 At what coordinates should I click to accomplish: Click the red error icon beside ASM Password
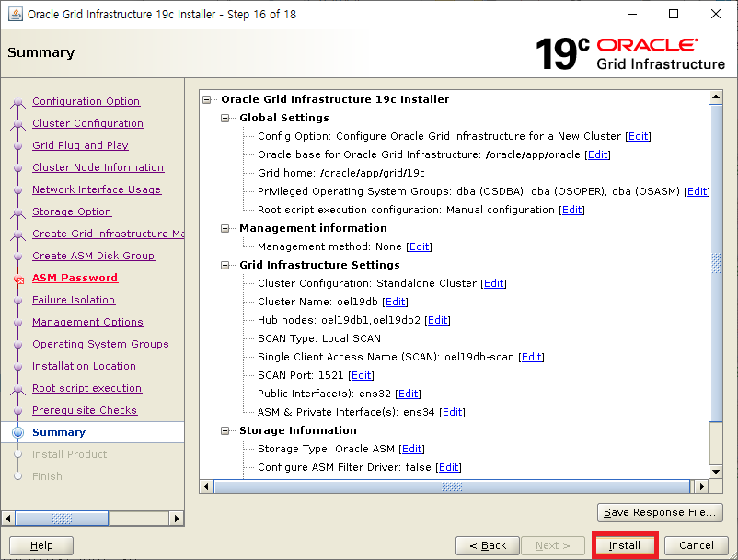18,280
